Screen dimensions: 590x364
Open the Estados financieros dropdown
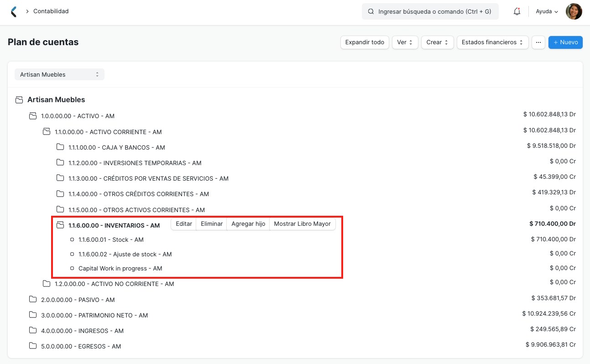coord(493,42)
